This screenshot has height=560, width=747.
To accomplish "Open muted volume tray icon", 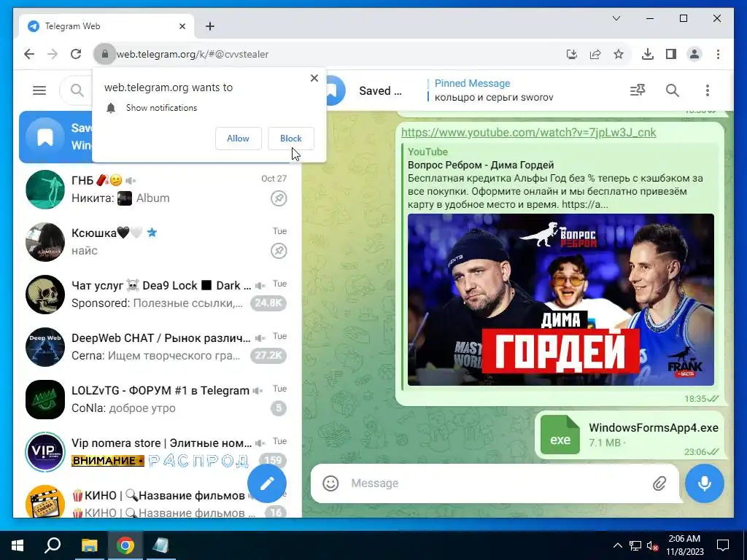I will coord(652,545).
